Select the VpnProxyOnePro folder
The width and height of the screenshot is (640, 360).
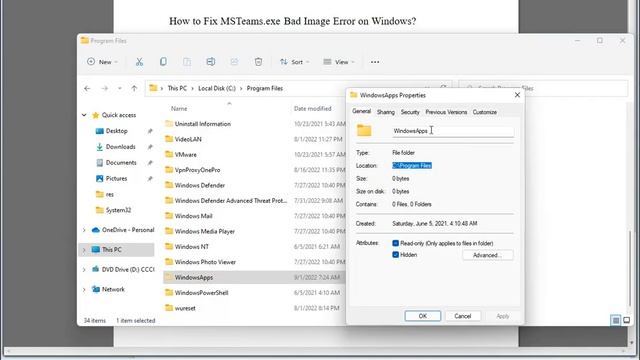(x=255, y=170)
